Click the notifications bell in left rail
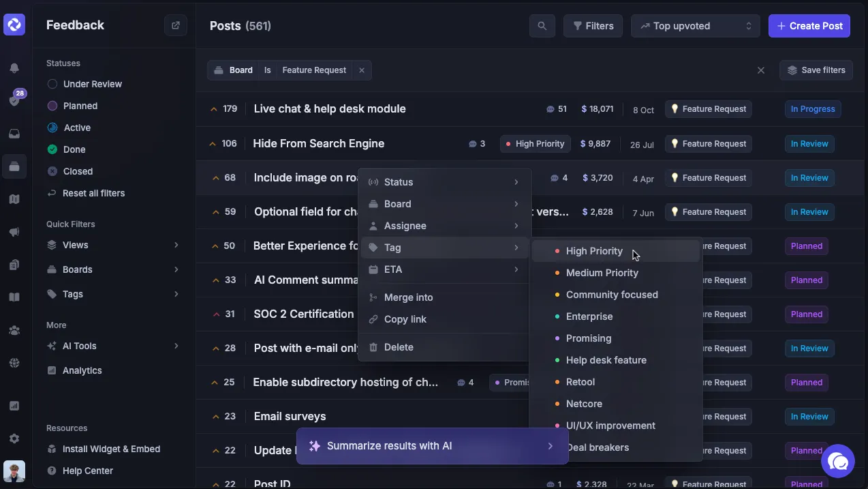Viewport: 868px width, 489px height. [x=14, y=68]
